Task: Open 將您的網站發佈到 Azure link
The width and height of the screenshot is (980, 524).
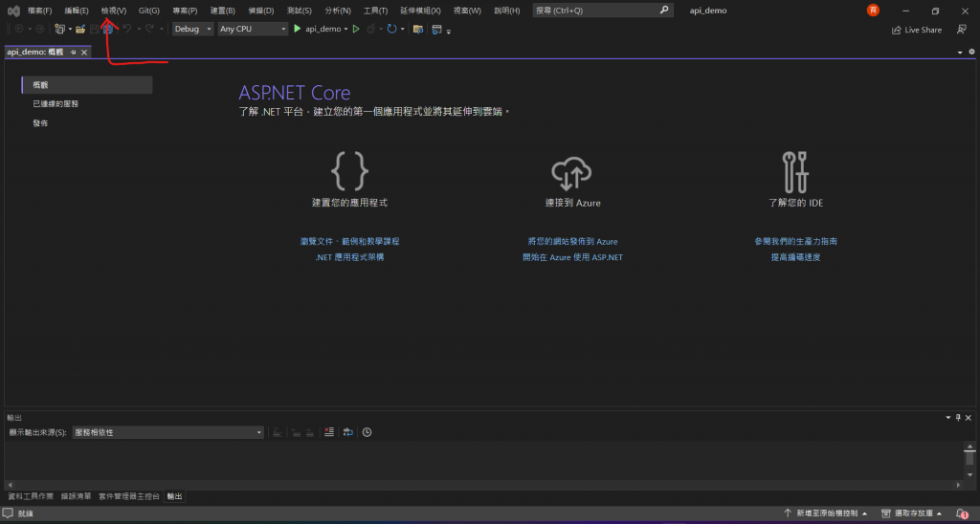Action: (572, 241)
